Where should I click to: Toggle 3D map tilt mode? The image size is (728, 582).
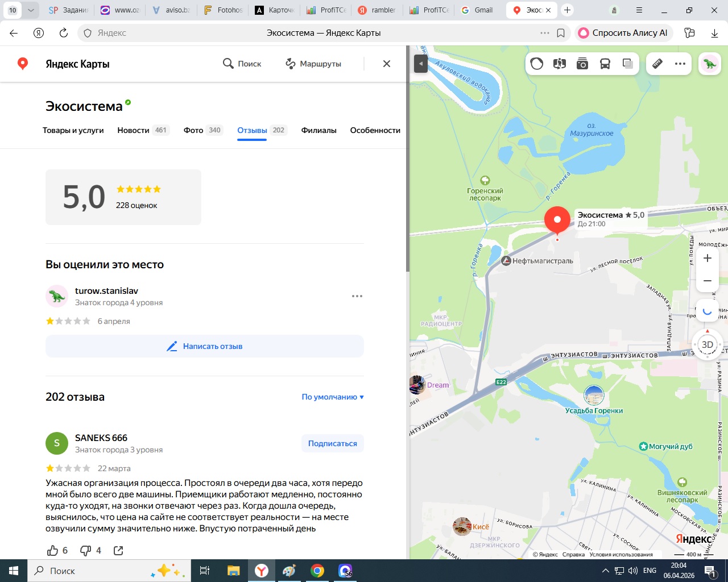pyautogui.click(x=708, y=344)
